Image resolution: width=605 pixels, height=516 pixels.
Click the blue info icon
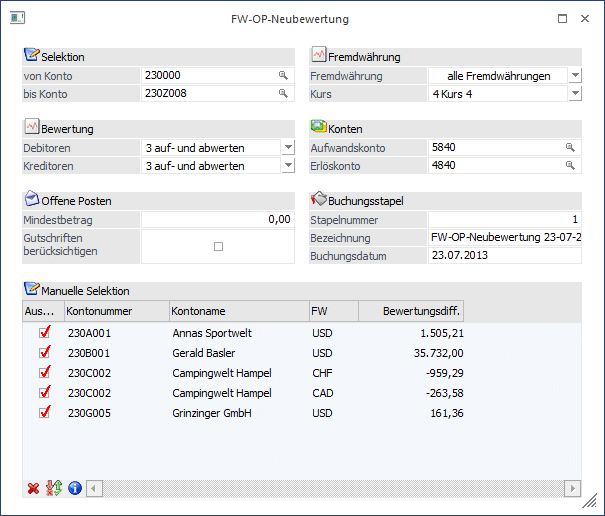tap(74, 489)
